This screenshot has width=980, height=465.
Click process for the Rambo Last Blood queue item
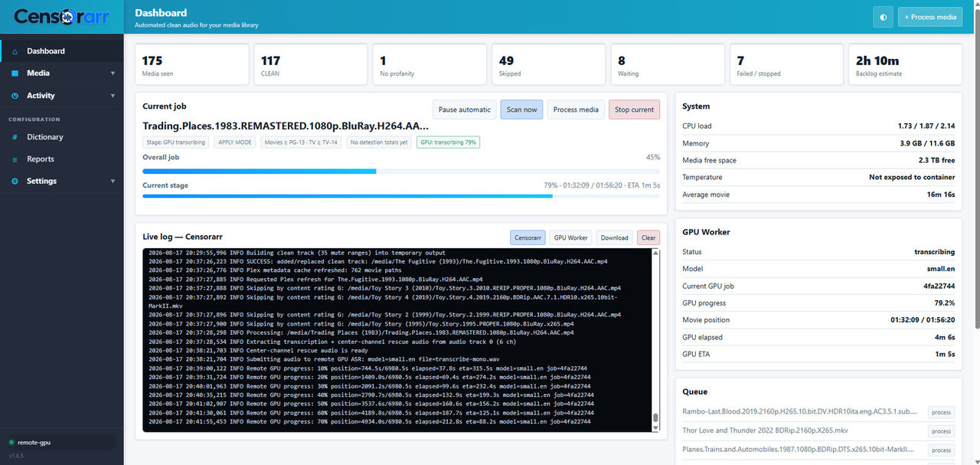click(x=941, y=412)
